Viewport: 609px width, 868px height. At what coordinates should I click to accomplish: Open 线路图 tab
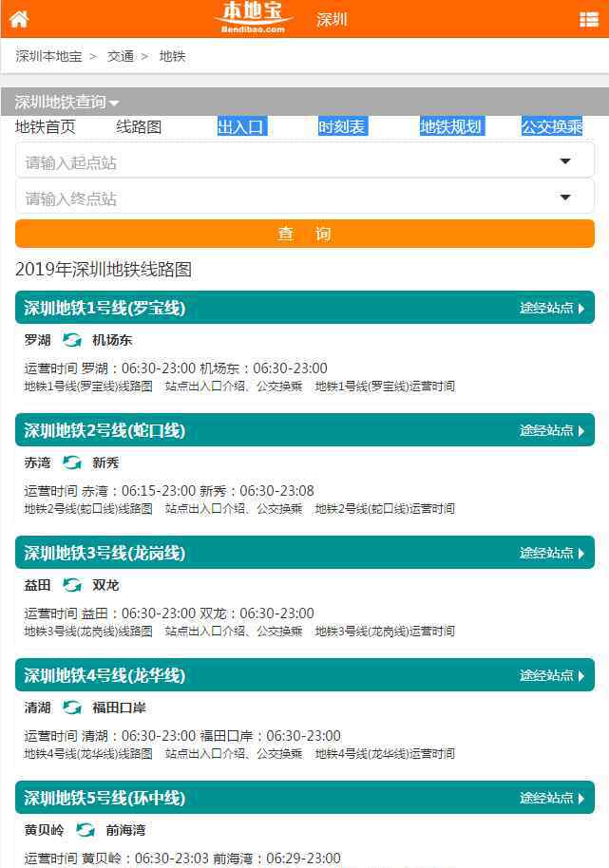click(x=139, y=126)
